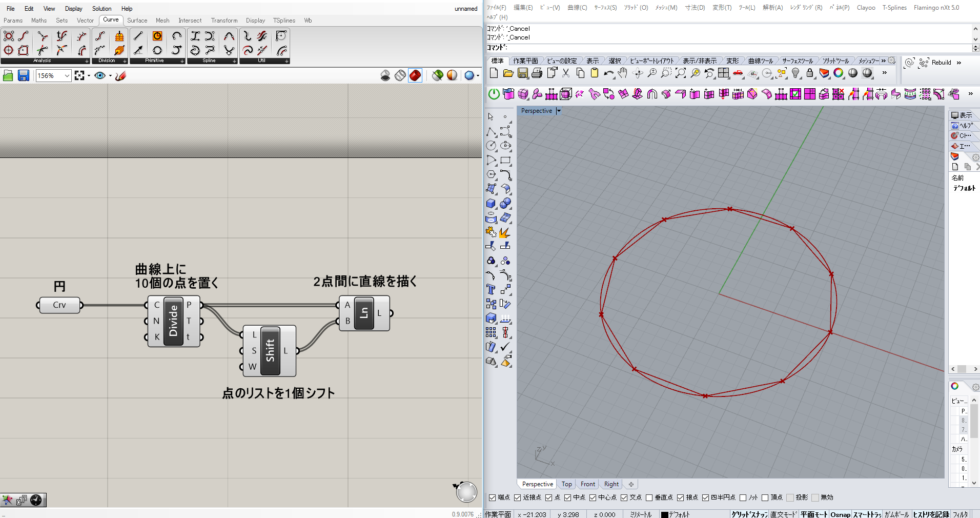Image resolution: width=980 pixels, height=518 pixels.
Task: Click the Rebuild icon in the right panel
Action: [923, 62]
